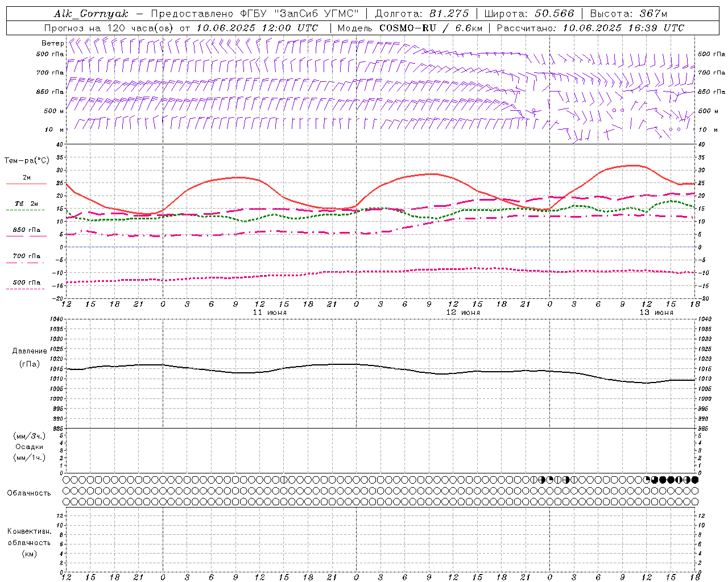Click the 'Осадки' precipitation panel label

point(30,447)
